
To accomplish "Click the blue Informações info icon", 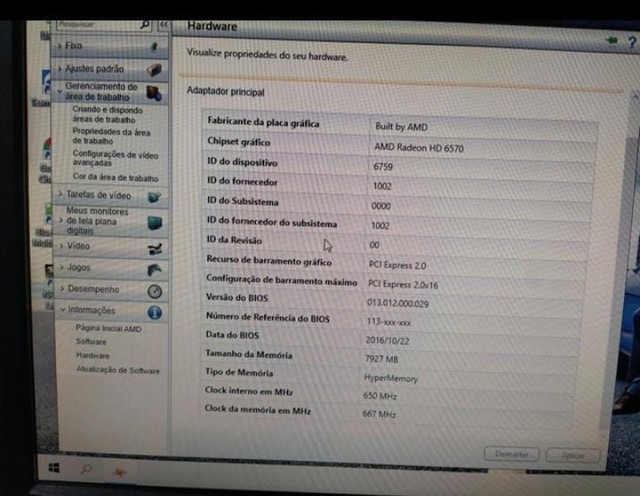I will click(155, 313).
